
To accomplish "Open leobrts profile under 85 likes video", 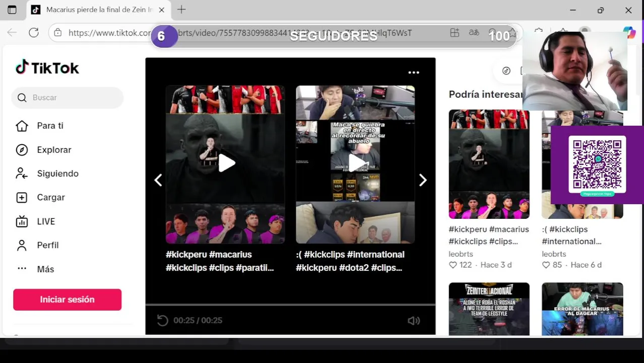I will pos(554,254).
